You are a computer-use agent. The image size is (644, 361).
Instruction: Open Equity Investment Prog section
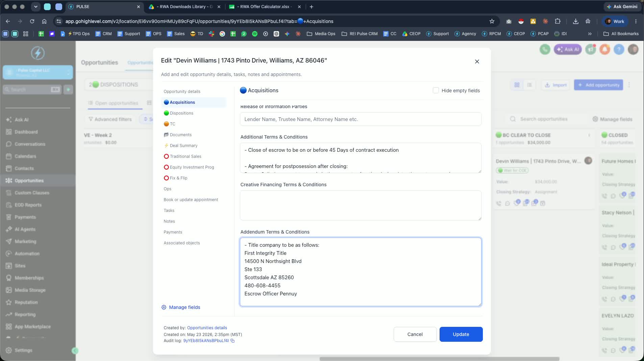coord(194,167)
